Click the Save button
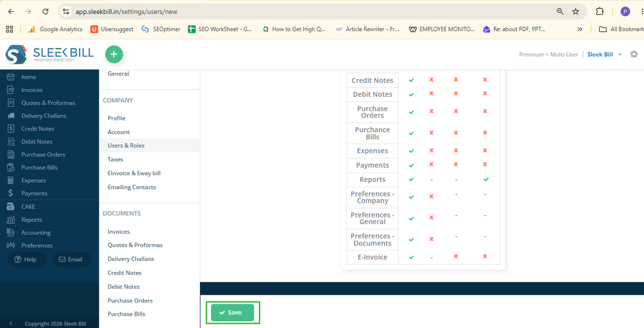This screenshot has height=328, width=644. point(233,312)
